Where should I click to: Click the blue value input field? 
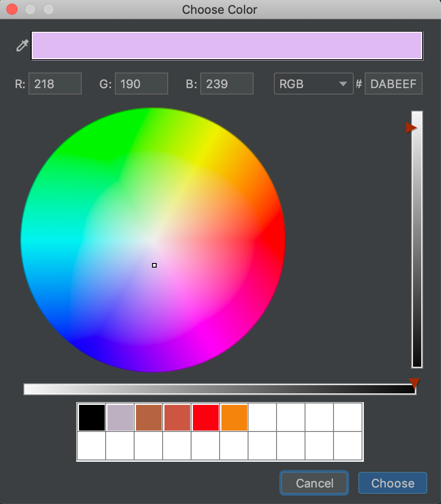pyautogui.click(x=226, y=84)
